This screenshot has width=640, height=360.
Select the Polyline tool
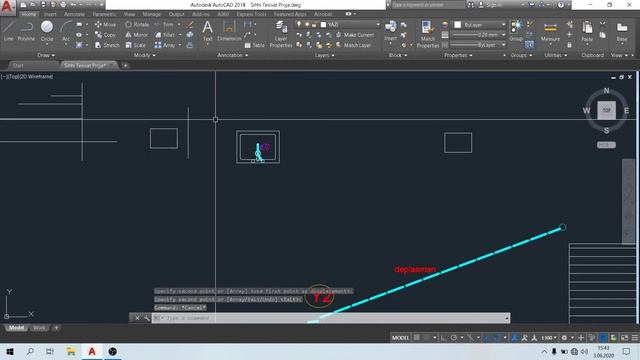26,31
